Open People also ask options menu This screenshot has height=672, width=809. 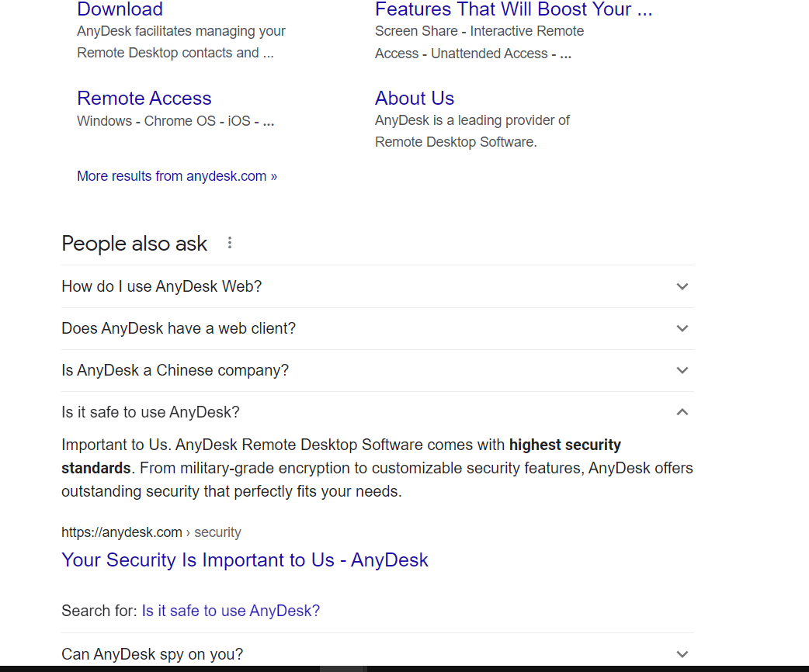point(230,242)
